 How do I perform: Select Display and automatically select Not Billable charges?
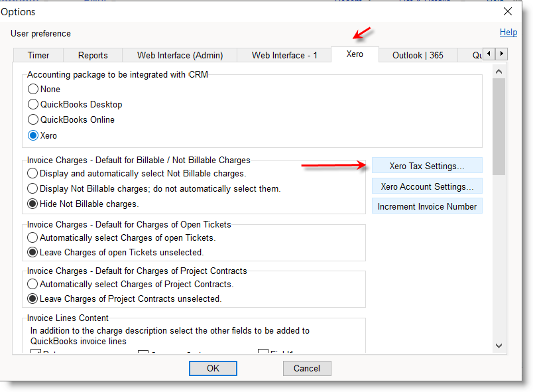(x=32, y=173)
